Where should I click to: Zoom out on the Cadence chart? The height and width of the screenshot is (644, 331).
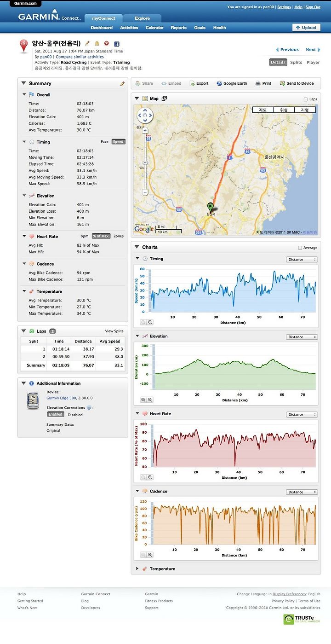point(150,555)
